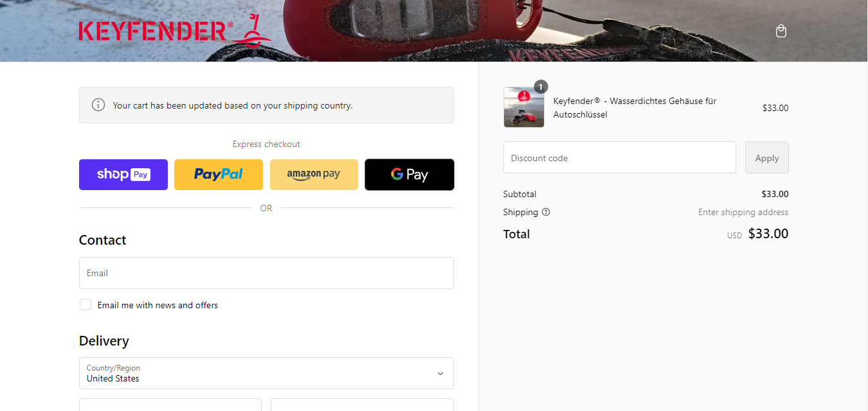Screen dimensions: 868x411
Task: Enable Email me with news and offers
Action: coord(86,304)
